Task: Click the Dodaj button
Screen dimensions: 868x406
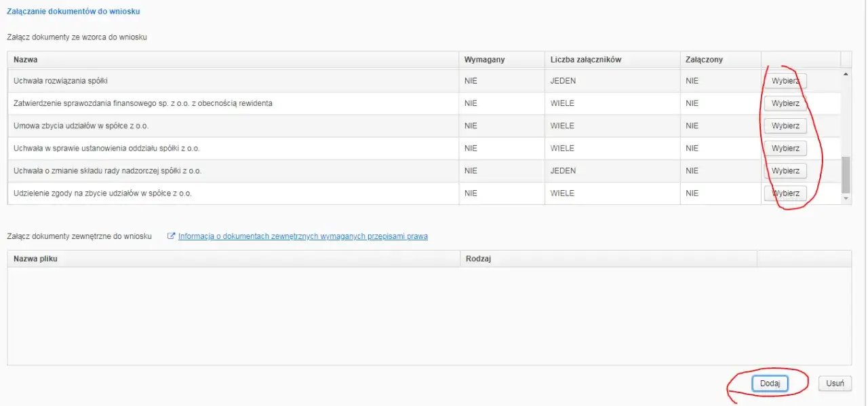Action: pos(770,384)
